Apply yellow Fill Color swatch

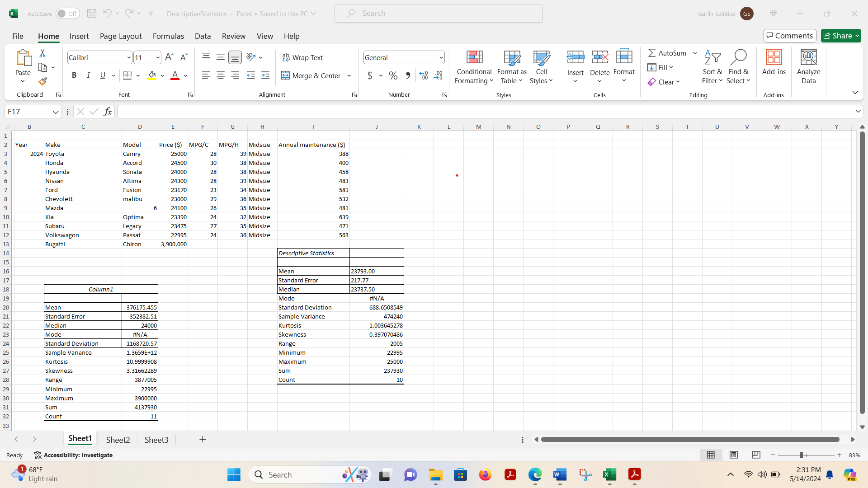click(x=152, y=75)
